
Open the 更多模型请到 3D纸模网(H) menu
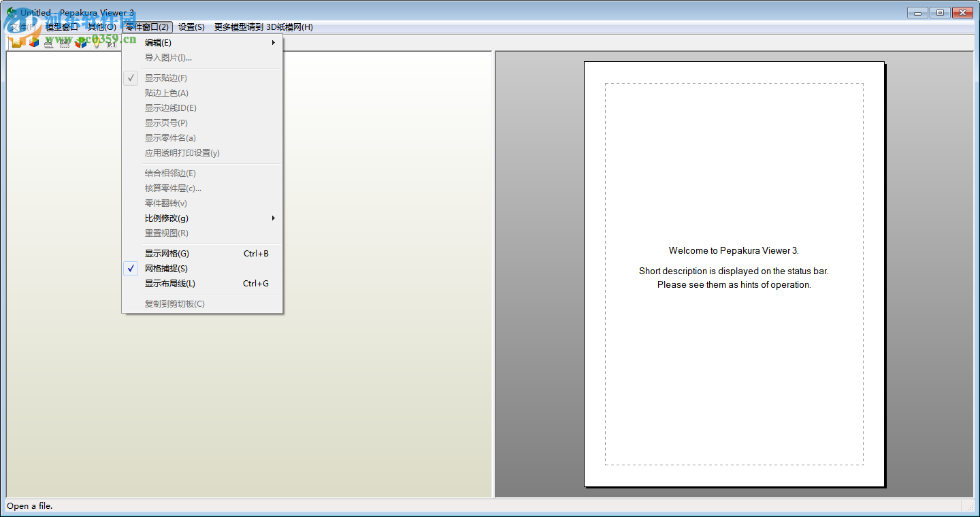(263, 27)
